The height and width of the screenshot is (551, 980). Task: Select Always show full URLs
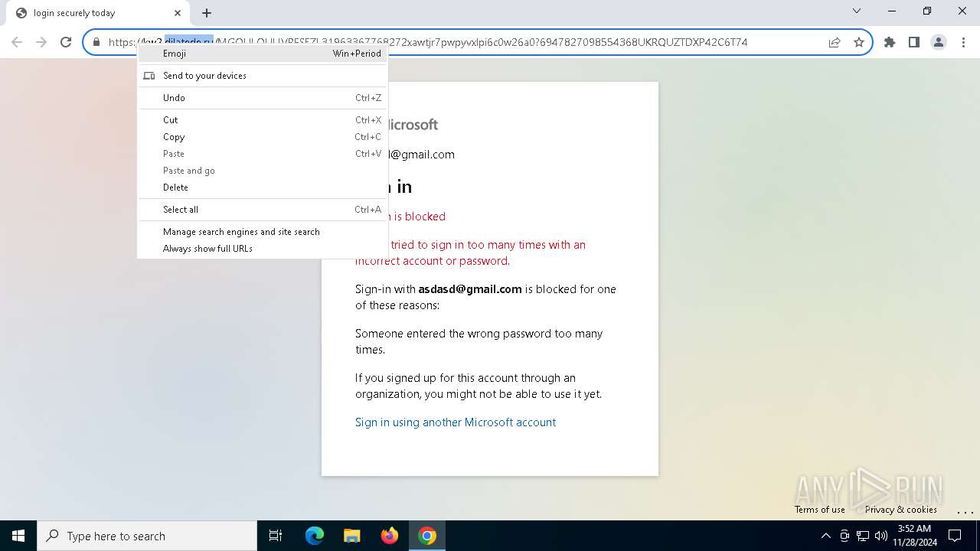pos(263,249)
